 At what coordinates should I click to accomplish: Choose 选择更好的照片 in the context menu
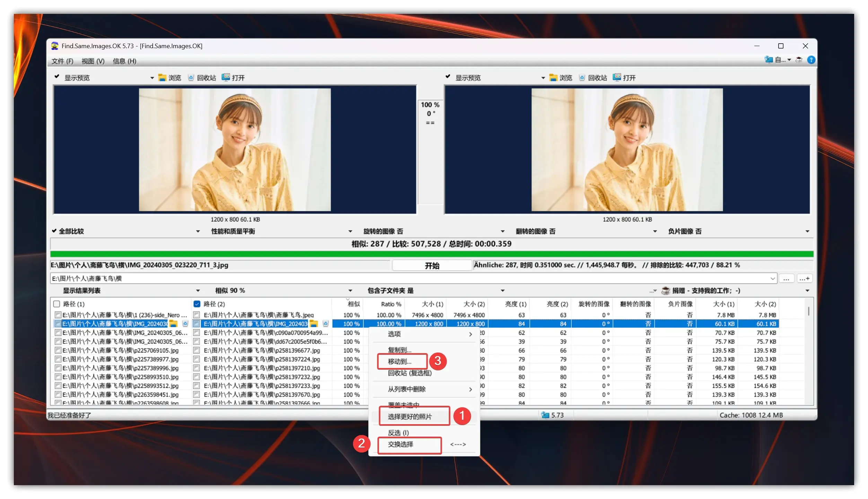[x=410, y=417]
